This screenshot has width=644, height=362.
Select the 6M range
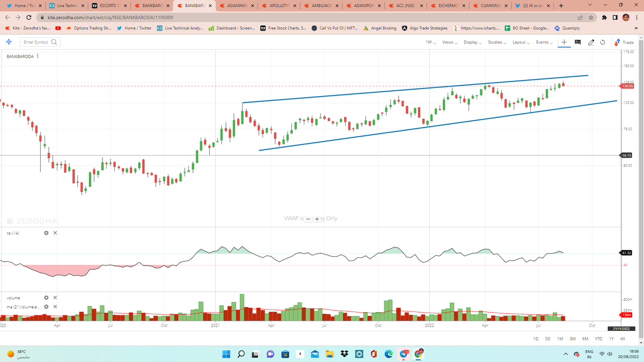585,338
